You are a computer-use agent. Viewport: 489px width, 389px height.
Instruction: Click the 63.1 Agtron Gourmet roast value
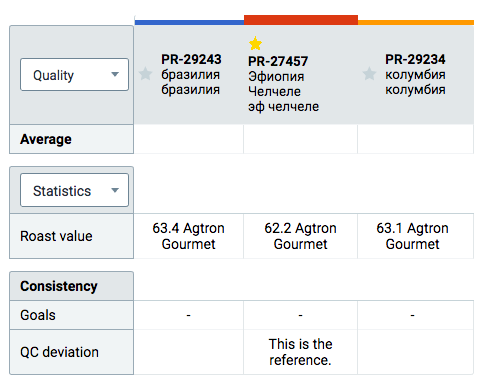pos(412,236)
